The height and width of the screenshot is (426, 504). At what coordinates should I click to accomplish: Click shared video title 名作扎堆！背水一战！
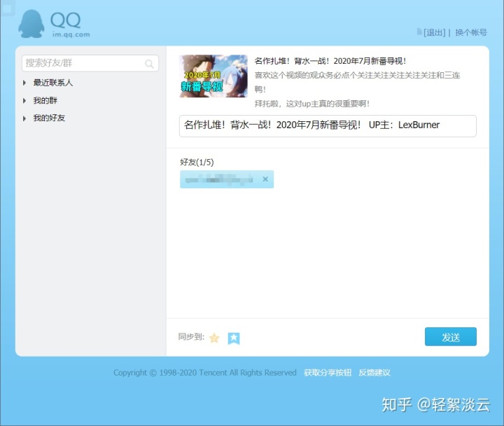(x=330, y=61)
